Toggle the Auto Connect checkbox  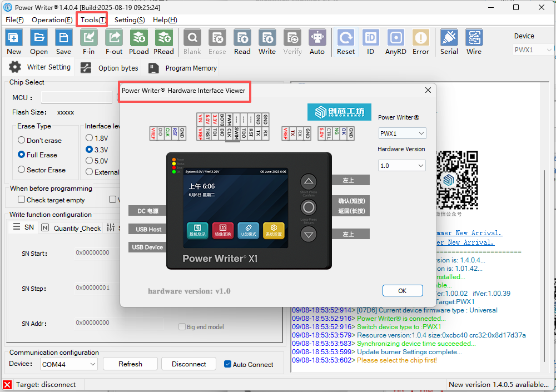coord(227,364)
